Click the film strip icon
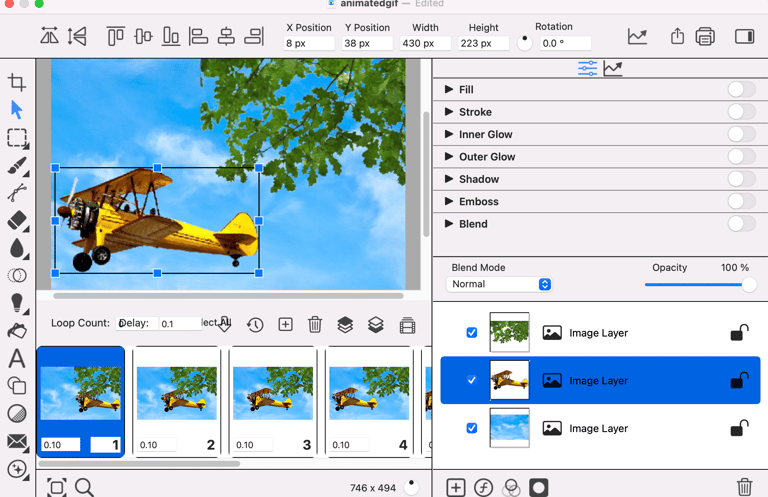 407,326
